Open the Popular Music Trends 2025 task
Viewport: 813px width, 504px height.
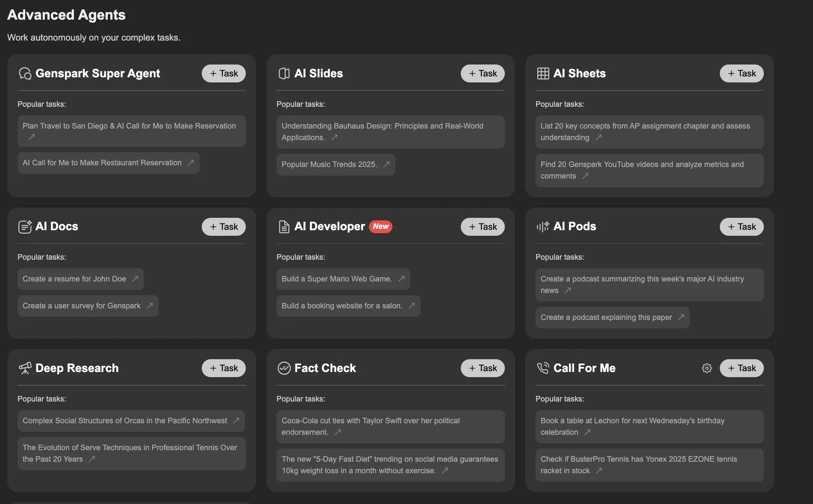click(335, 164)
